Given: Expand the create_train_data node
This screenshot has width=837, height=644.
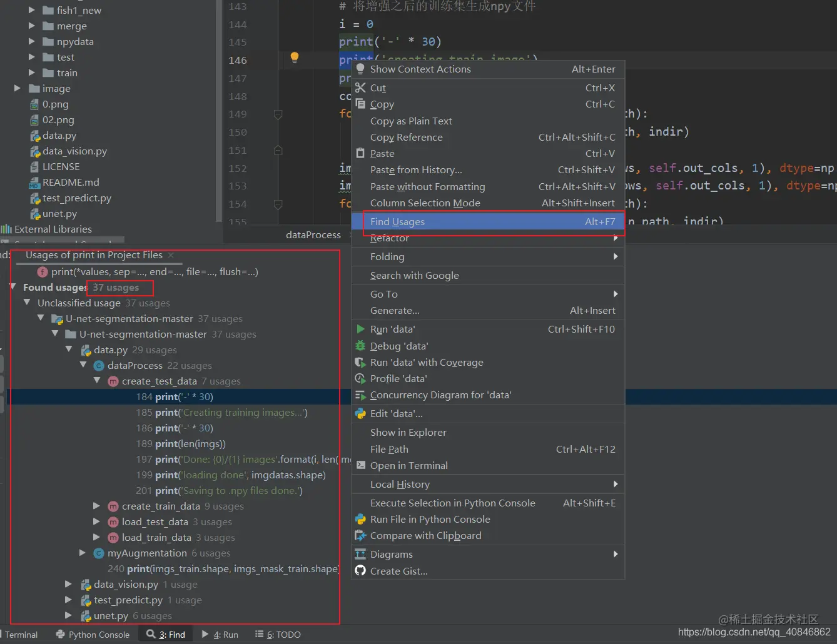Looking at the screenshot, I should [x=97, y=506].
